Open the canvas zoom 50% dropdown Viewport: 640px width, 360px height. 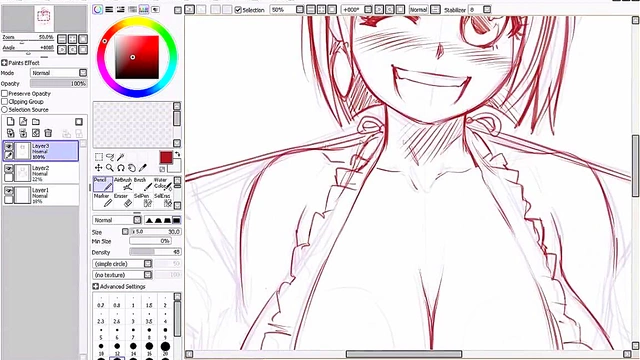coord(300,9)
